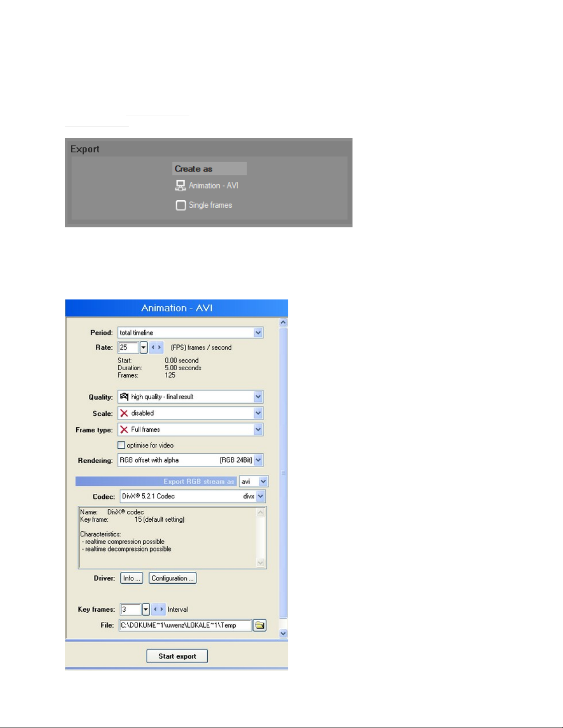Click the red X icon beside disabled
The image size is (563, 728).
124,413
